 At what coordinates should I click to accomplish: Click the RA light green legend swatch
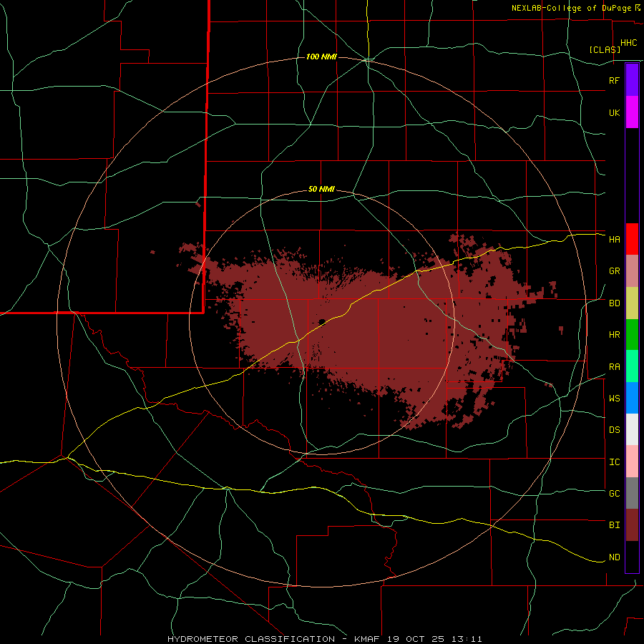[x=632, y=366]
